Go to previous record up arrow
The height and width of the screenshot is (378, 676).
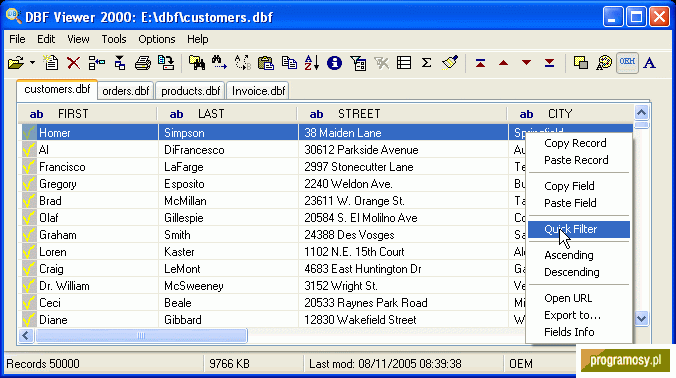point(503,63)
